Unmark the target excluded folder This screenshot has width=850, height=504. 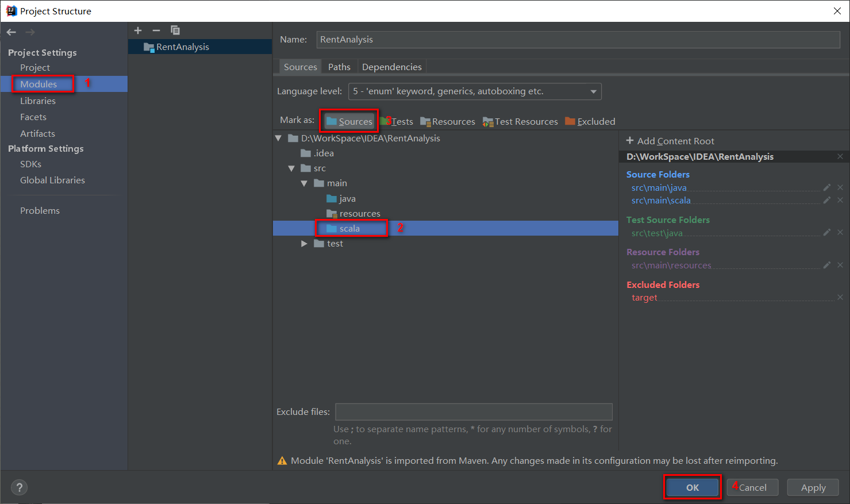click(840, 297)
